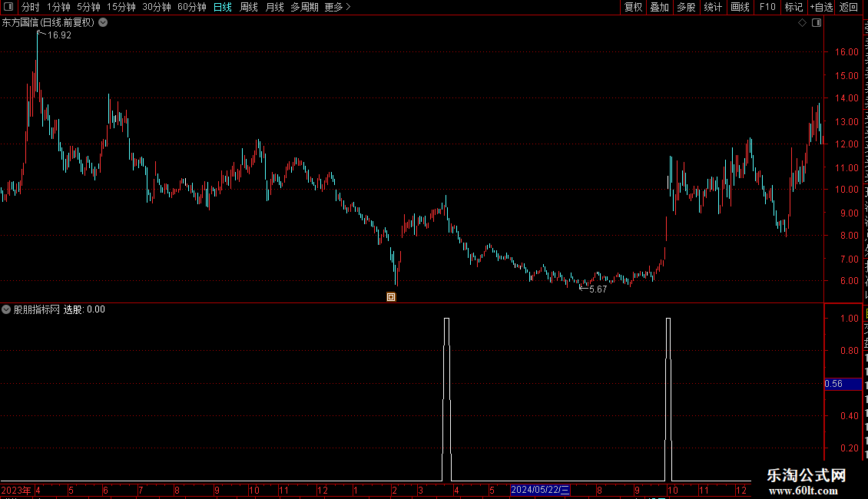
Task: Click the 标记 mark button
Action: point(793,7)
